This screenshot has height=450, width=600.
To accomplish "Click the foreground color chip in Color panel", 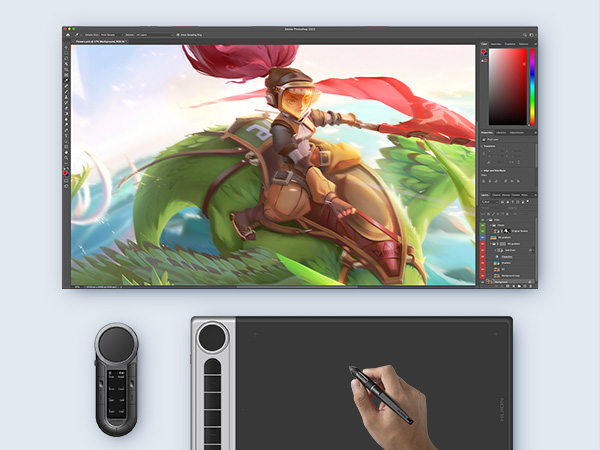I will pos(484,53).
